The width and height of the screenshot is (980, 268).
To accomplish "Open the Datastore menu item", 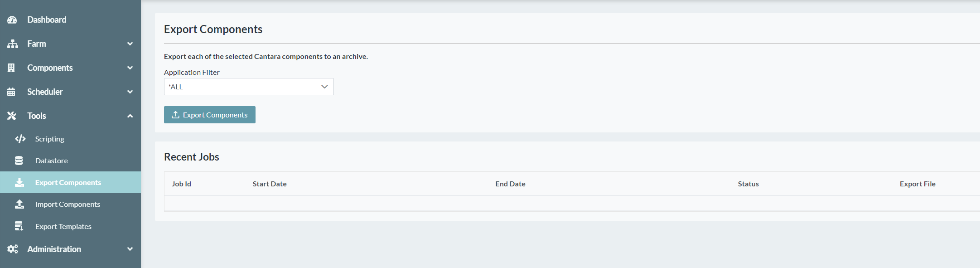I will [52, 161].
